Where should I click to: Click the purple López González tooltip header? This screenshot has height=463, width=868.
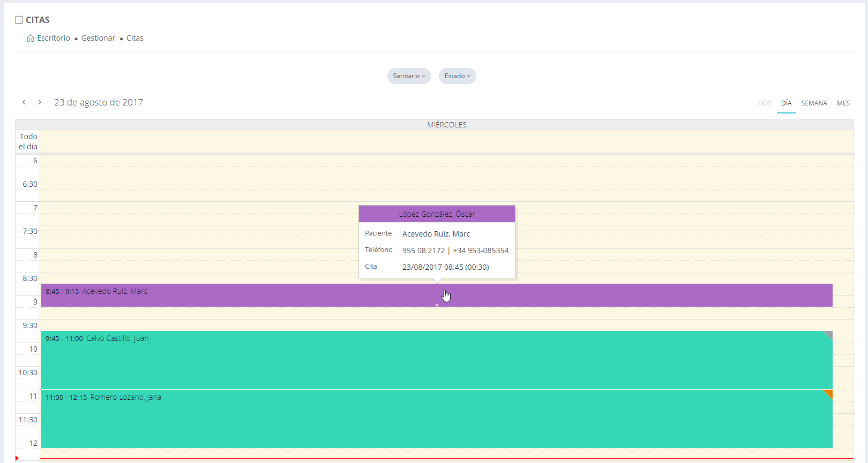point(437,214)
